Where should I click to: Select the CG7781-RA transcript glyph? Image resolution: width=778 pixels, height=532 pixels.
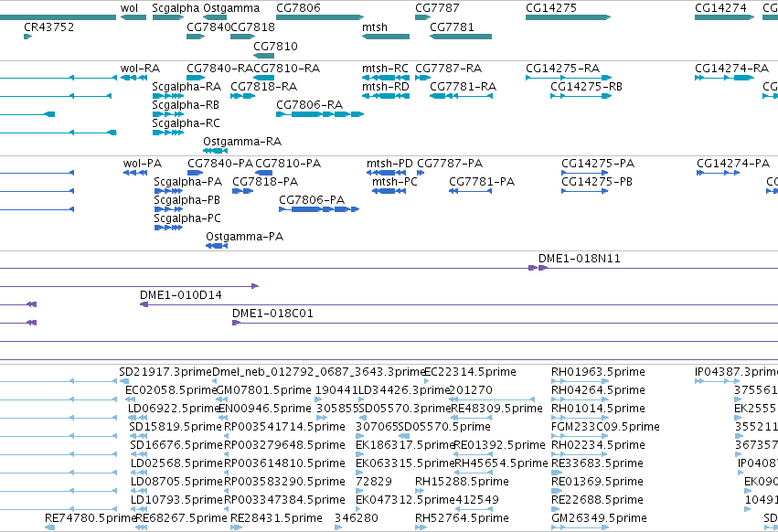point(462,96)
